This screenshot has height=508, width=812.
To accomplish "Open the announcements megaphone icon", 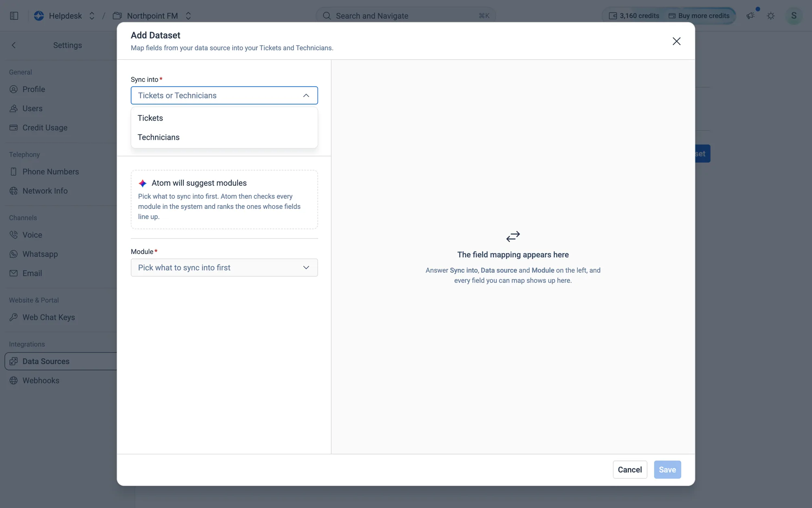I will pyautogui.click(x=751, y=16).
